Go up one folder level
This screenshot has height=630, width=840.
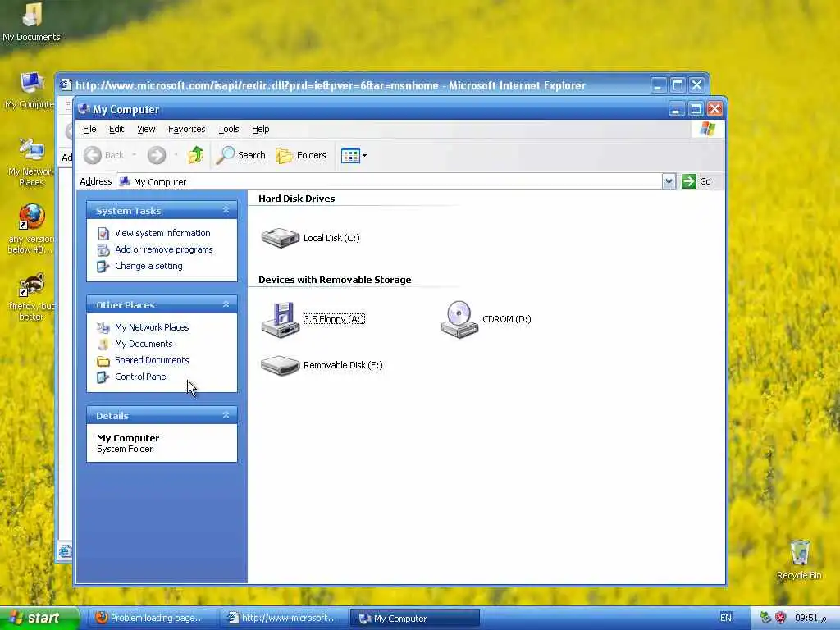coord(195,155)
